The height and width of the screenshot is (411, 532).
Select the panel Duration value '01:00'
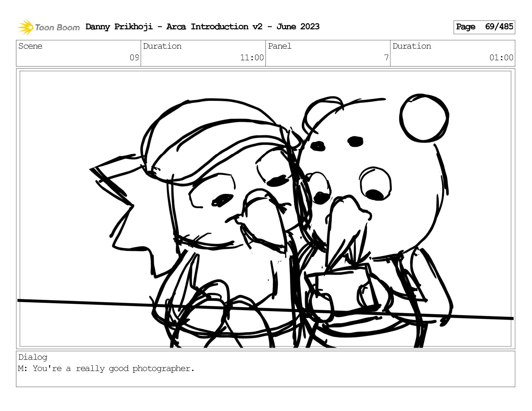pos(501,58)
